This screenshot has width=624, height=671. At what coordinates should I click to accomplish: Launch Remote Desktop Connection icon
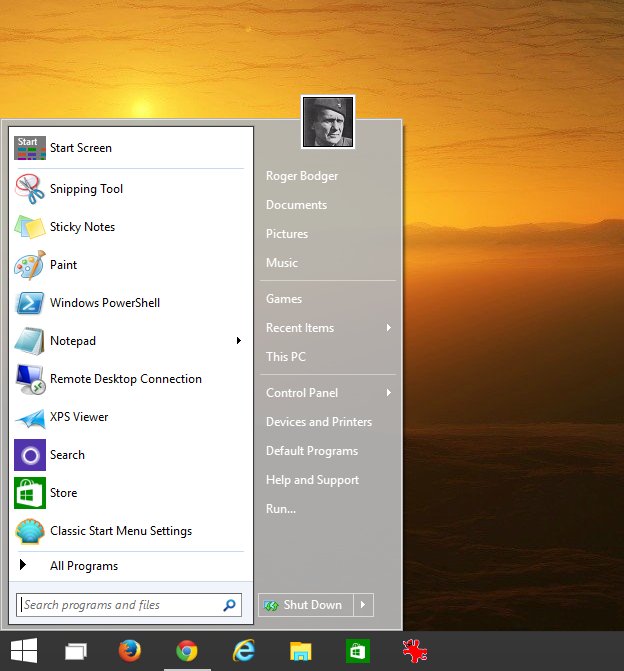pyautogui.click(x=30, y=379)
